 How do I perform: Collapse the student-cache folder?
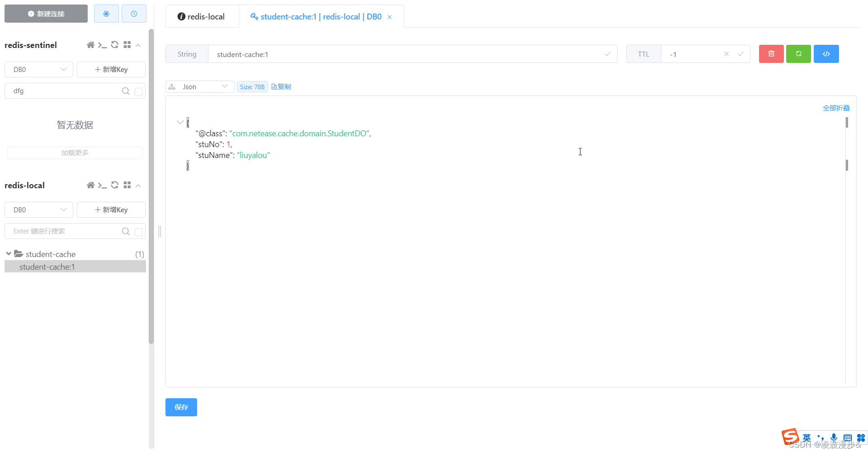[9, 254]
